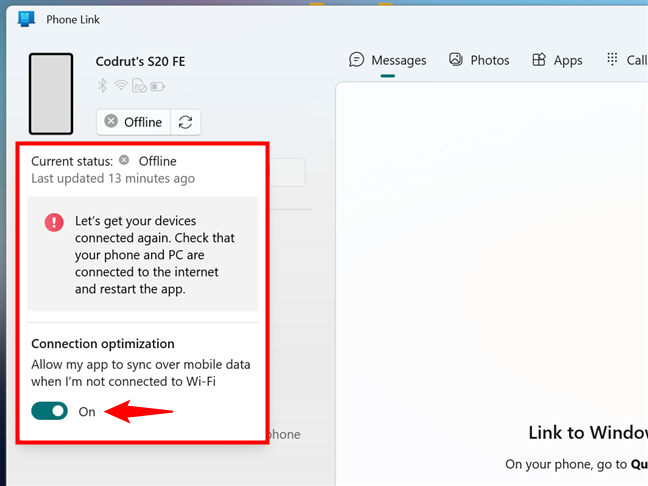648x486 pixels.
Task: Click the 'Current status:' label
Action: pyautogui.click(x=72, y=161)
